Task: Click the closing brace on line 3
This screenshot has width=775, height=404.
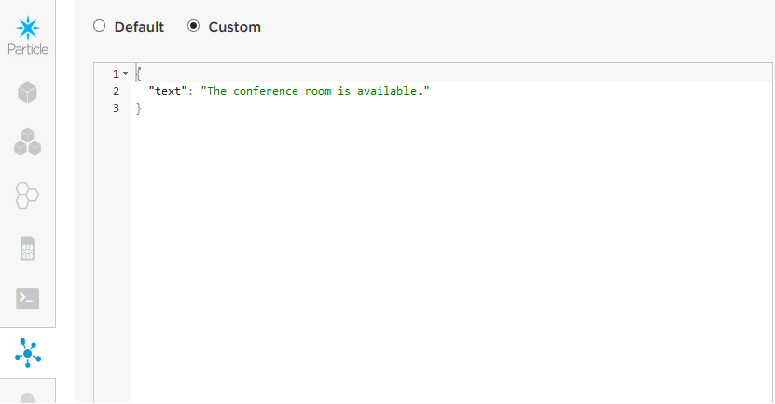Action: (139, 108)
